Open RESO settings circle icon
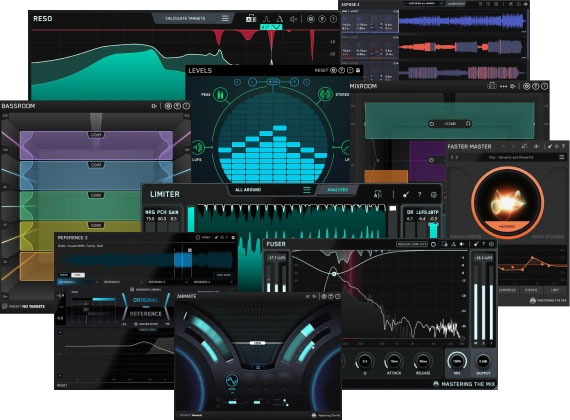The height and width of the screenshot is (420, 570). [310, 19]
